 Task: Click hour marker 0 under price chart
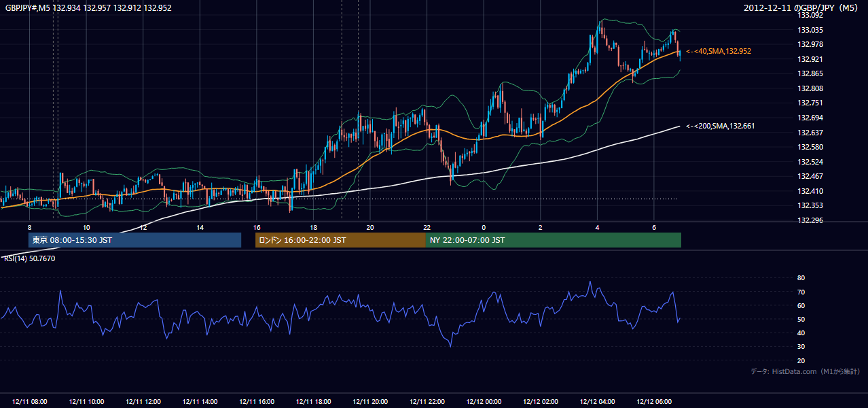point(484,227)
